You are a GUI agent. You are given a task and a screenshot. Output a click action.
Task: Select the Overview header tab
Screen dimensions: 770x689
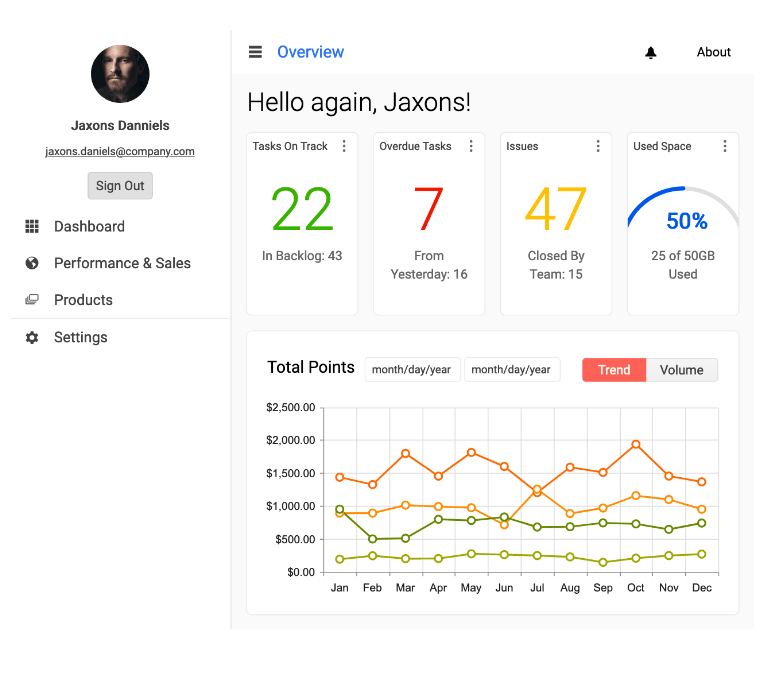click(310, 52)
